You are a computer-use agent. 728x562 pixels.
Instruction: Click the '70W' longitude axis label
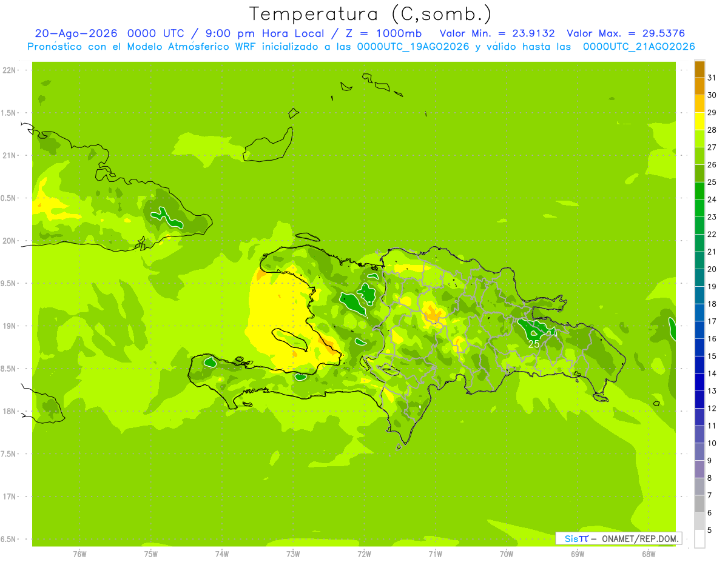[507, 554]
